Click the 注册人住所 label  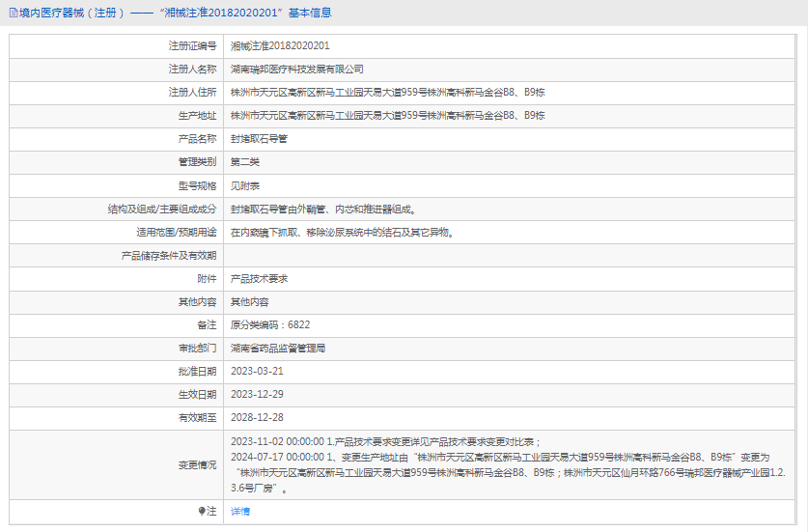192,93
